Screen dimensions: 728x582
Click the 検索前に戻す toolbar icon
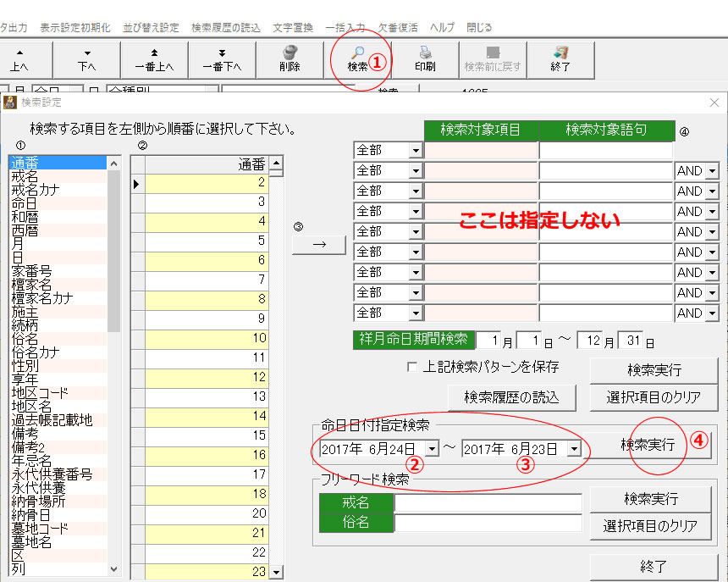pos(493,52)
